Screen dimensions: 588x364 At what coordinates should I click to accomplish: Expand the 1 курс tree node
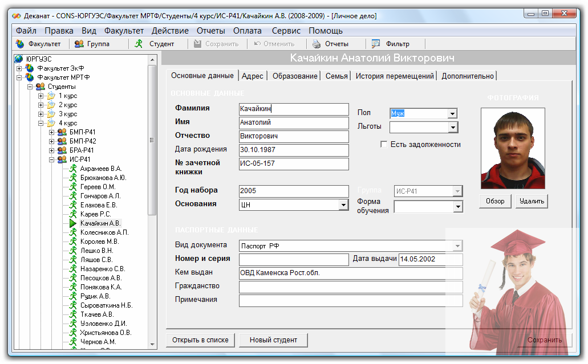click(x=41, y=96)
